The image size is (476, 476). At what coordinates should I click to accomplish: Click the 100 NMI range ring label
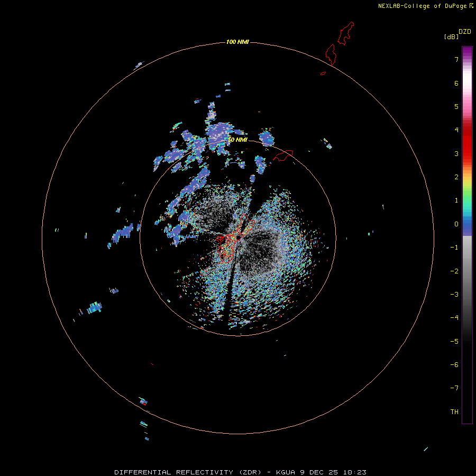click(237, 42)
